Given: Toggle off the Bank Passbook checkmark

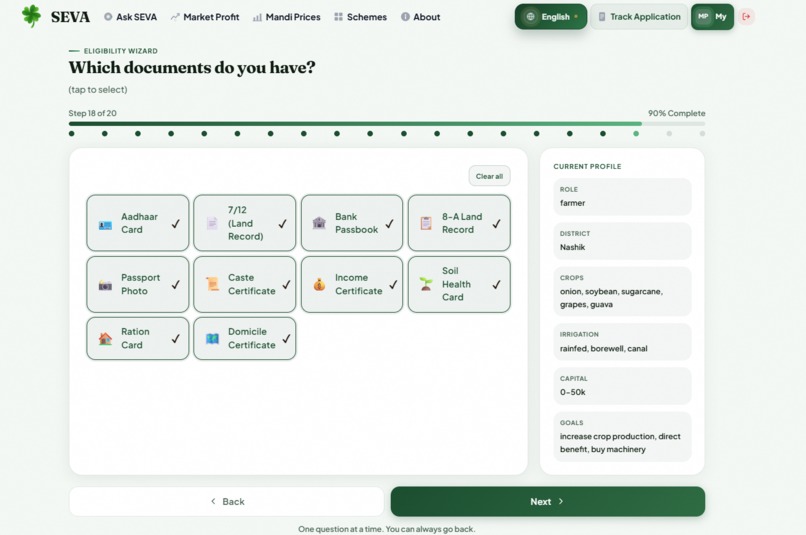Looking at the screenshot, I should [390, 224].
